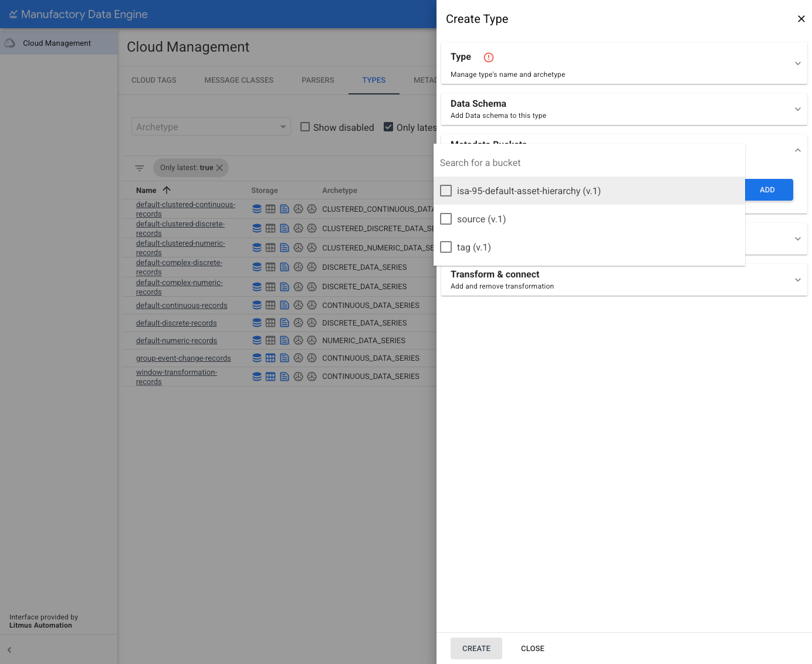
Task: Open the Message Classes tab
Action: coord(239,80)
